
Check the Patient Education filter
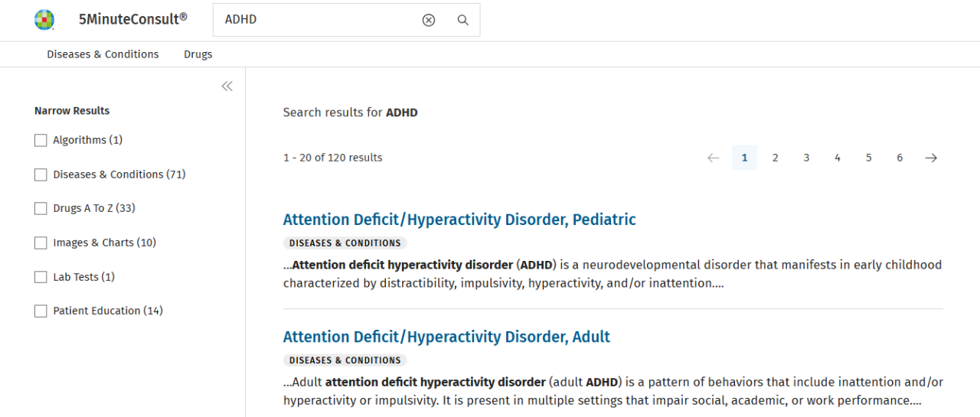click(41, 311)
